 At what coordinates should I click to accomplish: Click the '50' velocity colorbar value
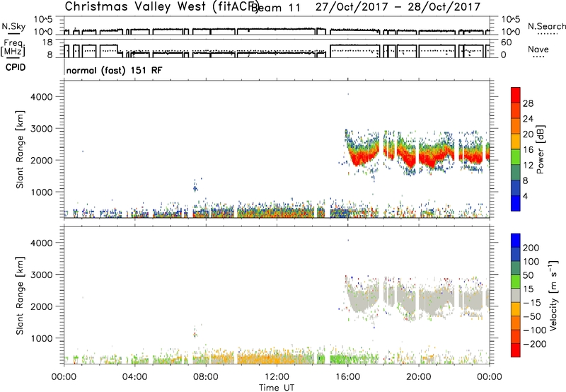528,275
